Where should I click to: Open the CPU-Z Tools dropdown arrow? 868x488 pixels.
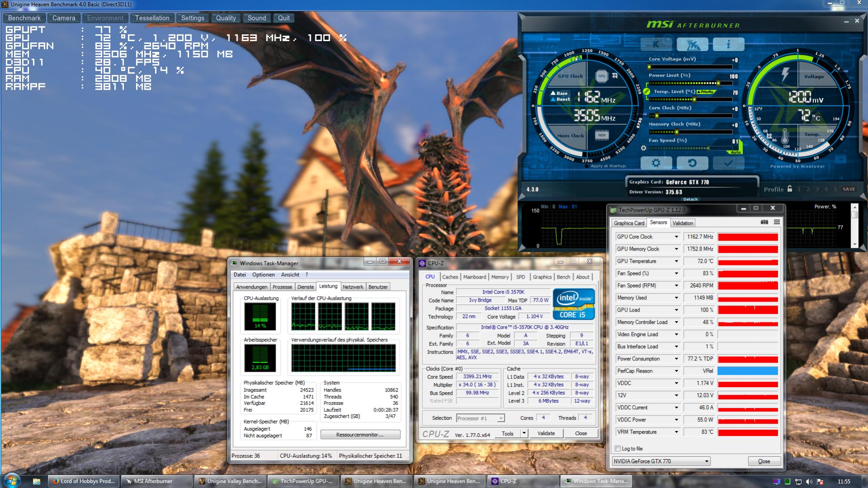click(524, 433)
